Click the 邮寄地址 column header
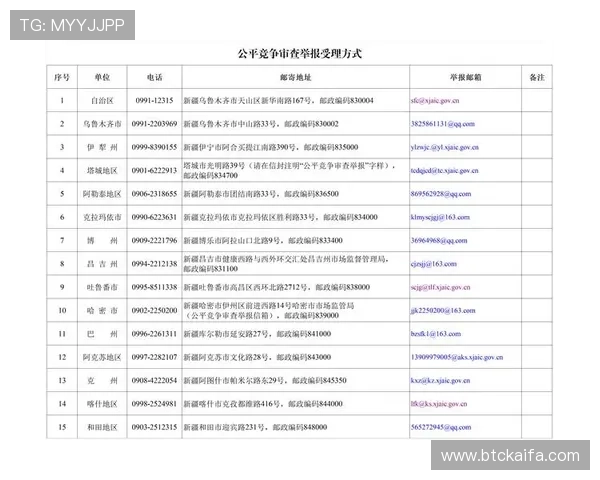The image size is (600, 480). [x=295, y=77]
